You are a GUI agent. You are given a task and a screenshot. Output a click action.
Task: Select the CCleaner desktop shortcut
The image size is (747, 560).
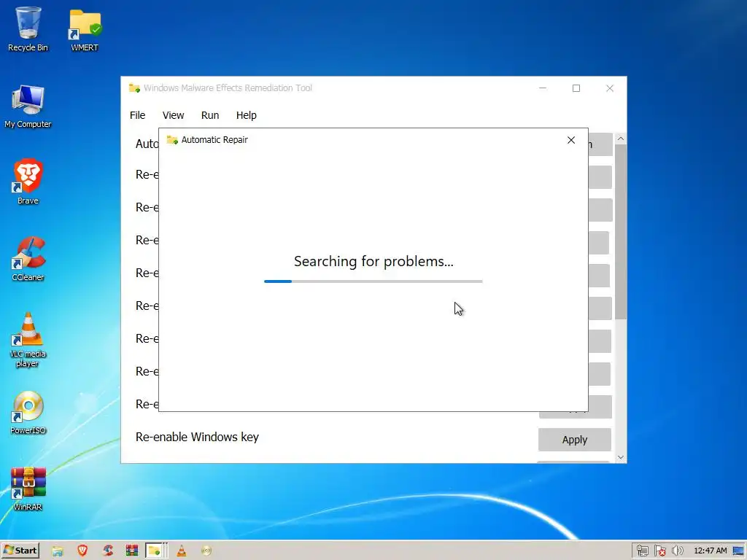28,259
